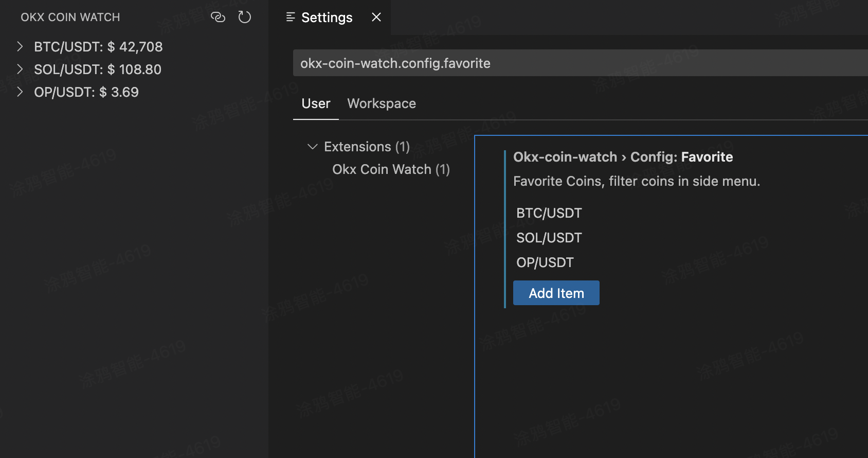
Task: Collapse the Extensions (1) tree section
Action: click(312, 147)
